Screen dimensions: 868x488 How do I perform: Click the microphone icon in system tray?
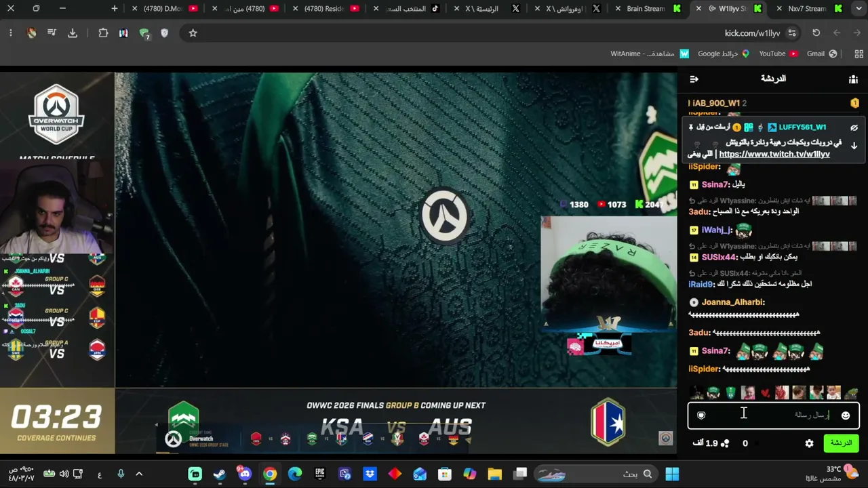point(121,474)
